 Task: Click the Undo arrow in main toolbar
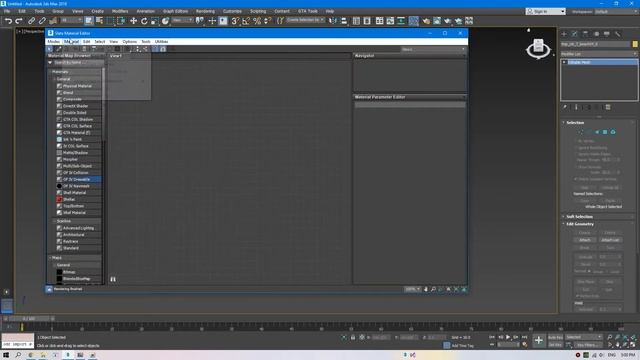[8, 21]
